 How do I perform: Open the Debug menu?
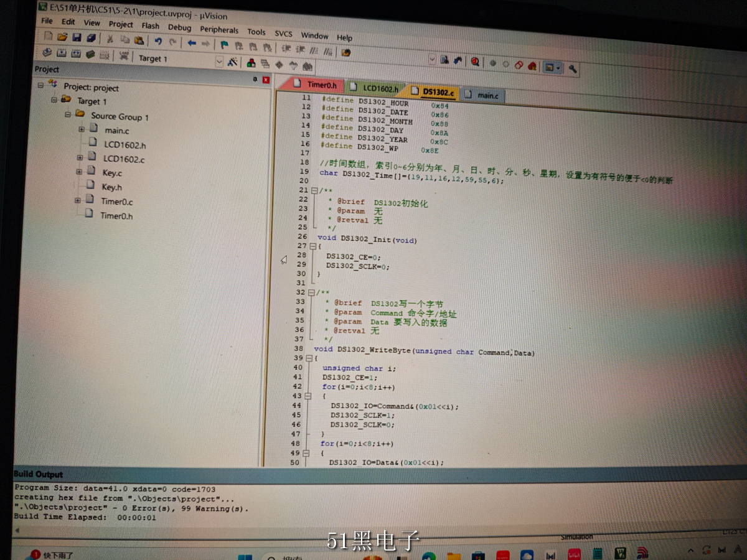click(x=180, y=27)
